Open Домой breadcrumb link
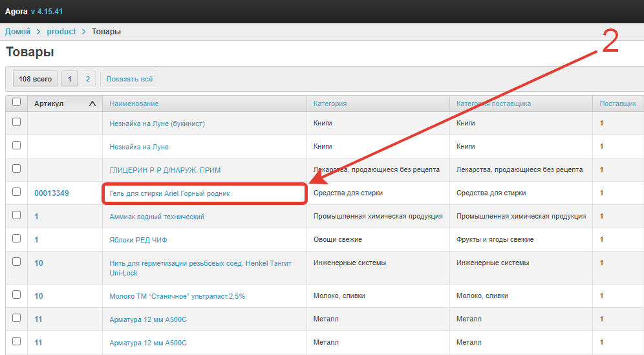This screenshot has height=355, width=644. coord(18,32)
